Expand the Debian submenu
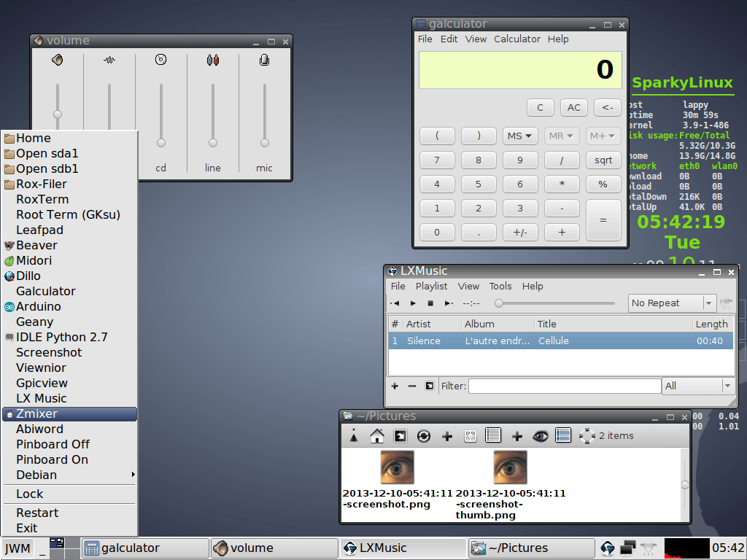 tap(36, 475)
